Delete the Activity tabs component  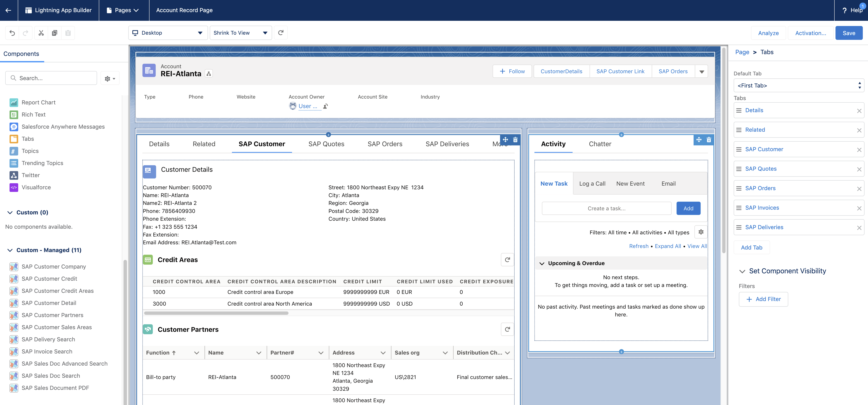[x=709, y=139]
